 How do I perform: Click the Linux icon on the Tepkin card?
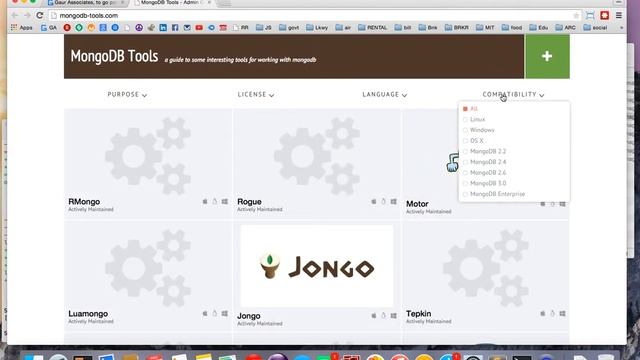click(552, 313)
